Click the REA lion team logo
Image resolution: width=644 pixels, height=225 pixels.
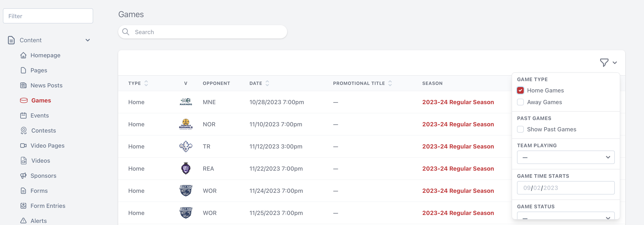[x=186, y=169]
